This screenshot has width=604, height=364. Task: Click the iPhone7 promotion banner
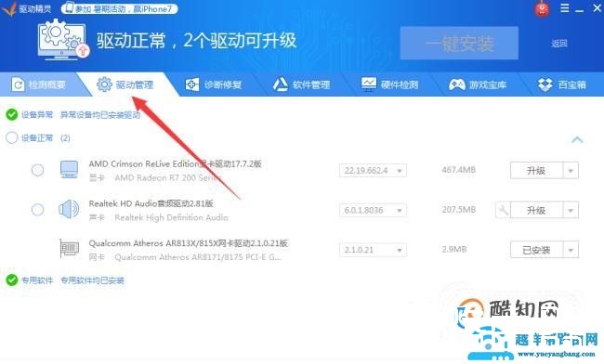click(120, 8)
